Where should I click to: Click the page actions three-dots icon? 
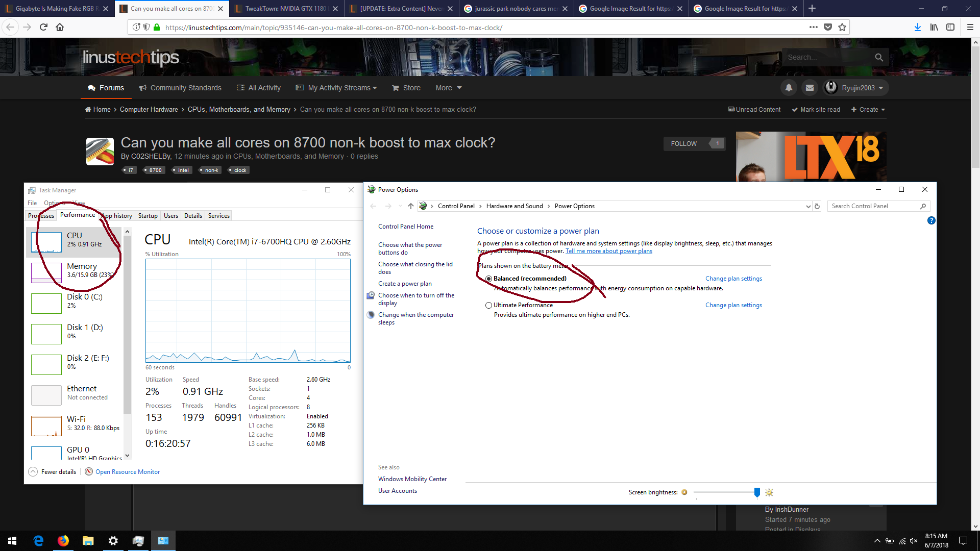[813, 27]
